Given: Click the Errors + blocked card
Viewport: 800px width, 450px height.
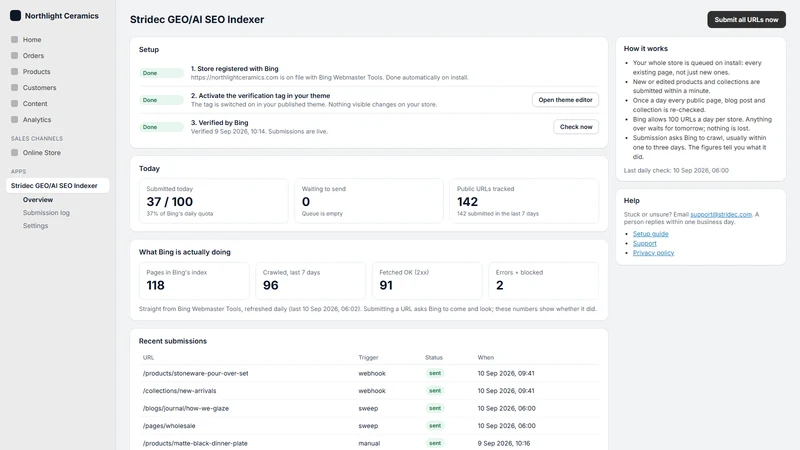Looking at the screenshot, I should coord(543,281).
